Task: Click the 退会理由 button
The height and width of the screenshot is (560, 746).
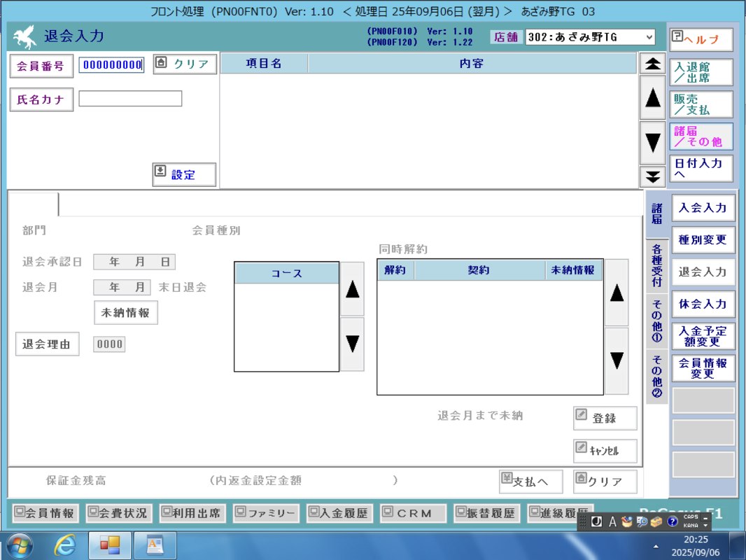Action: pyautogui.click(x=48, y=344)
